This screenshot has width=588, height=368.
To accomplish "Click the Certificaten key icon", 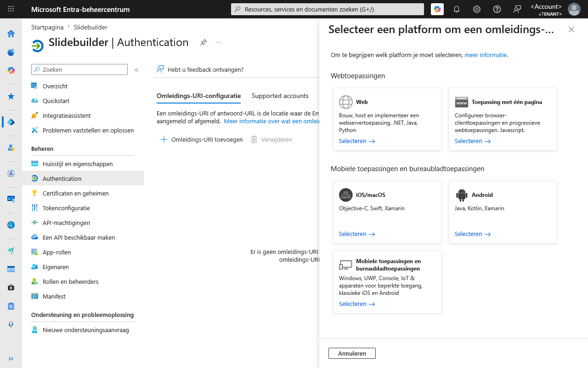I will pyautogui.click(x=34, y=193).
